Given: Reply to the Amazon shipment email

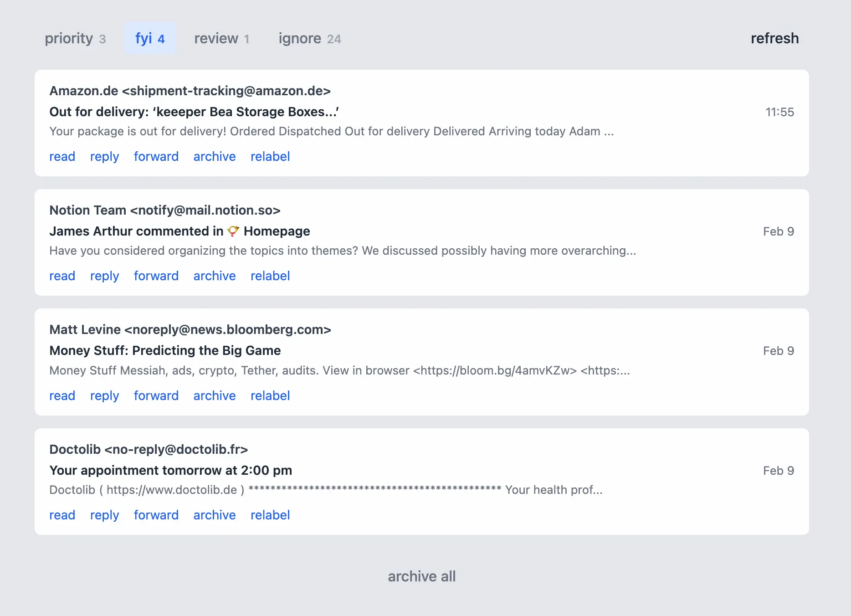Looking at the screenshot, I should pos(104,156).
